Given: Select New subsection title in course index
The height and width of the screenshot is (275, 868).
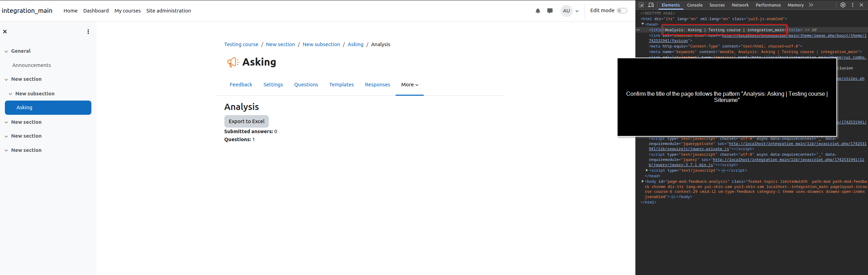Looking at the screenshot, I should coord(35,94).
